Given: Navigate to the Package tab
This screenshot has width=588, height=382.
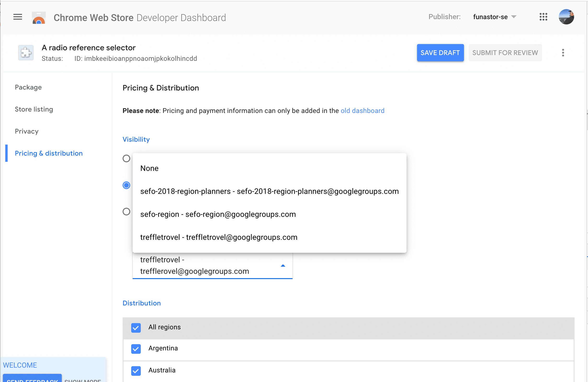Looking at the screenshot, I should click(28, 87).
